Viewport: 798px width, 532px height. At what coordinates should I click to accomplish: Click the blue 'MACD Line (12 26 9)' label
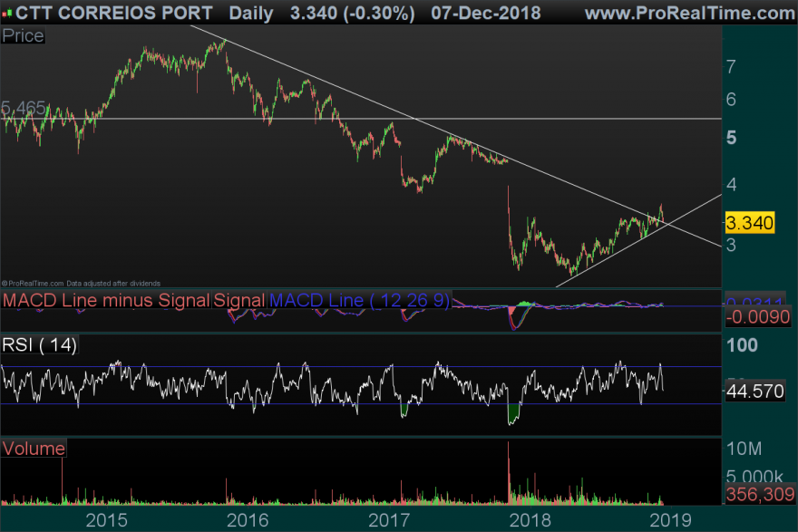(359, 300)
